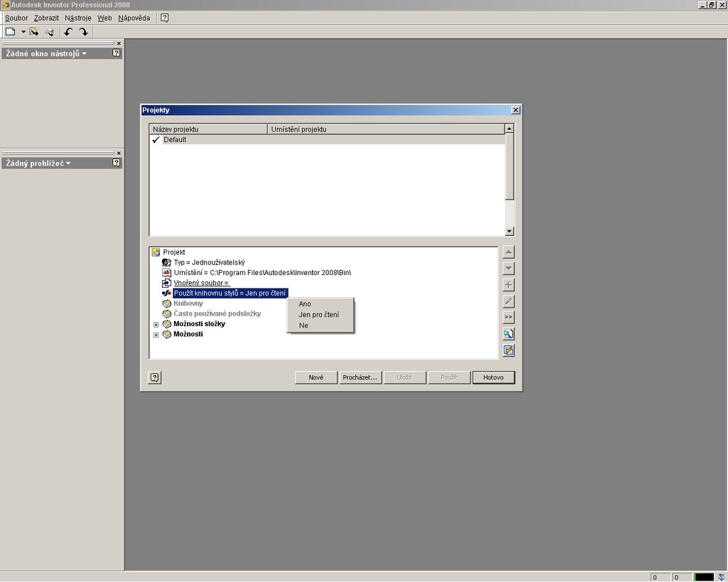
Task: Click the help icon at the dialog's bottom left
Action: (155, 377)
